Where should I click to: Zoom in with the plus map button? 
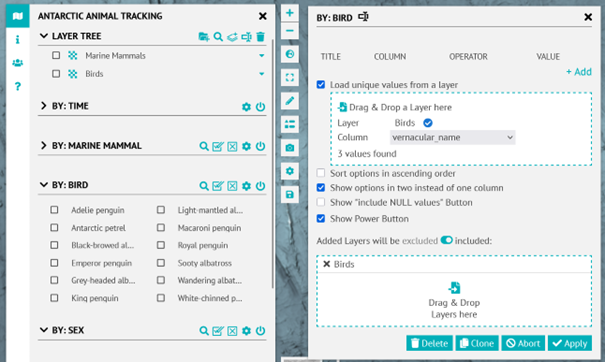point(290,13)
